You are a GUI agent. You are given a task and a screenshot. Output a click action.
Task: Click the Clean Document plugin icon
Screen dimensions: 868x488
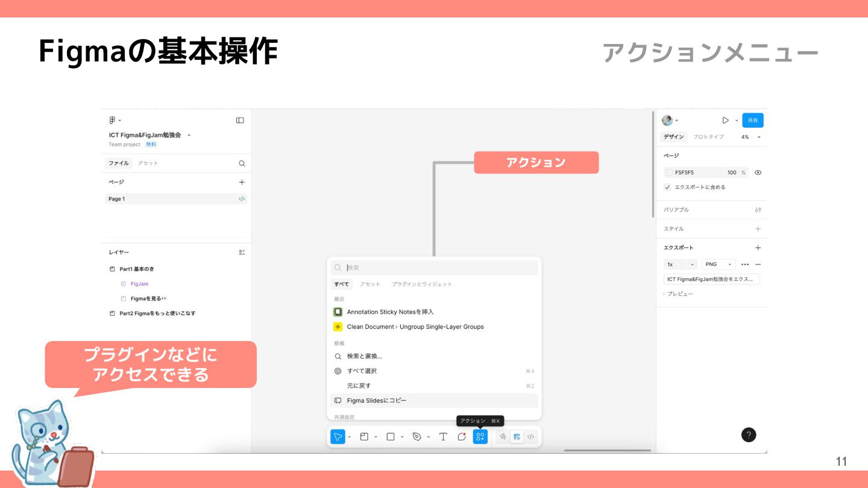[x=338, y=327]
